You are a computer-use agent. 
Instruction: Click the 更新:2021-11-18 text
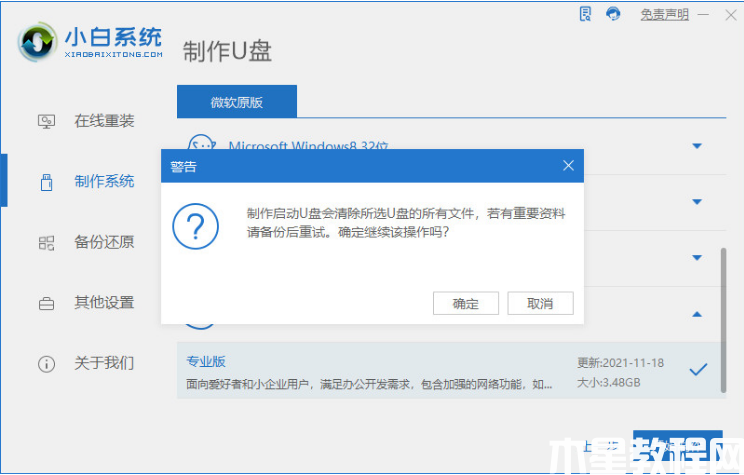620,363
